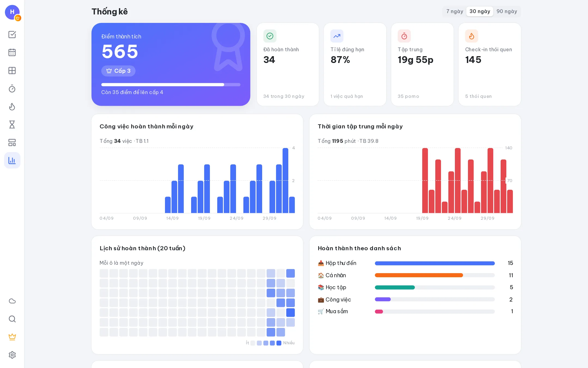The width and height of the screenshot is (588, 368).
Task: Open the matrix grid icon in sidebar
Action: pos(12,71)
